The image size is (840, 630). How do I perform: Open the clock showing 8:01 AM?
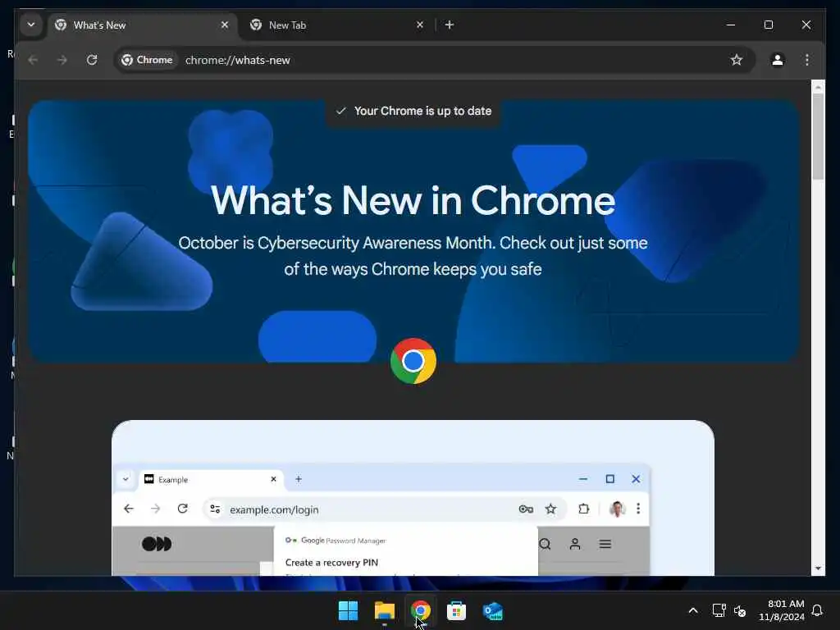(x=781, y=610)
